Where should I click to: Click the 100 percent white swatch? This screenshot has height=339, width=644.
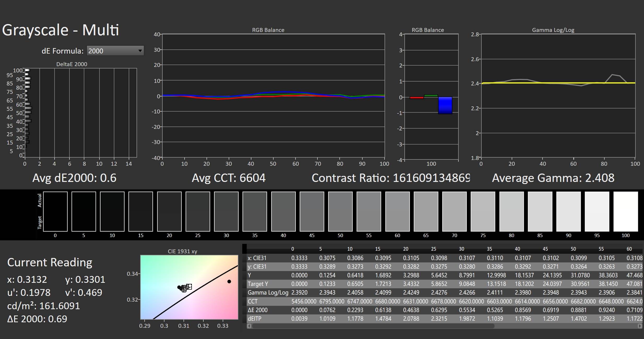click(625, 211)
